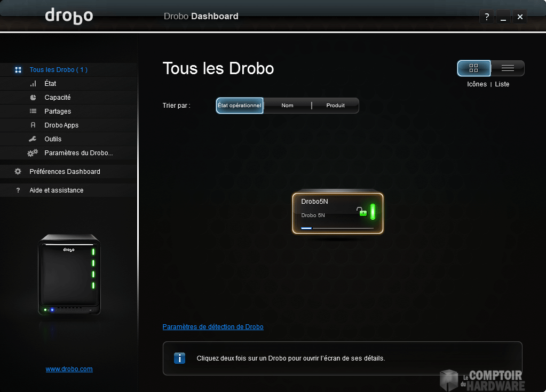Click the Paramètres du Drobo gears icon
Screen dimensions: 546x392
point(33,153)
